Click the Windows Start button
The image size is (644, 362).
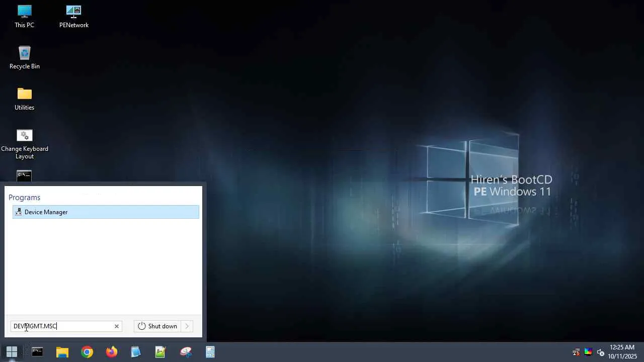pos(12,352)
